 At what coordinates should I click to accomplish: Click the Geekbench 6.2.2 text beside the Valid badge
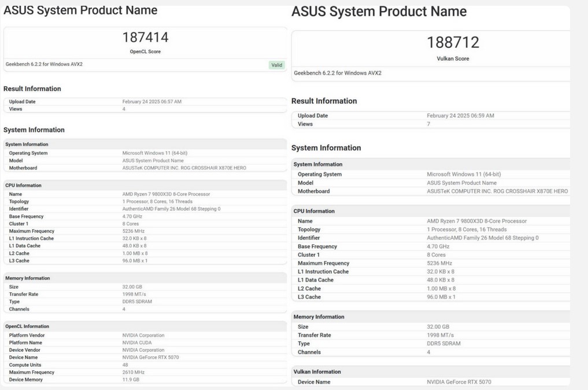[x=44, y=64]
